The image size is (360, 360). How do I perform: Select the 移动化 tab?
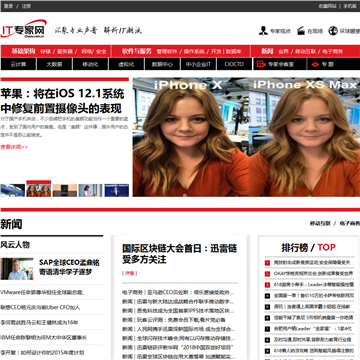(x=90, y=64)
